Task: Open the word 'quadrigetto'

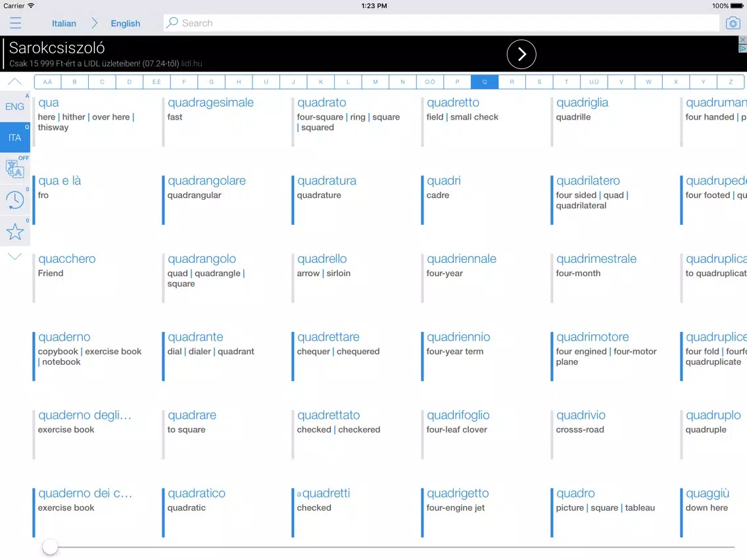Action: coord(458,493)
